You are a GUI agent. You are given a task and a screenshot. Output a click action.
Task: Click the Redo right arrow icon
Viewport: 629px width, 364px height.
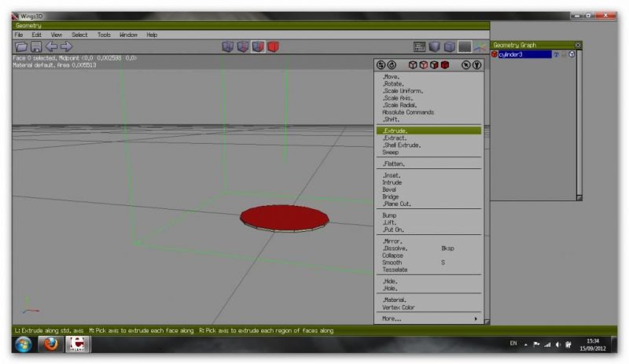pyautogui.click(x=66, y=47)
